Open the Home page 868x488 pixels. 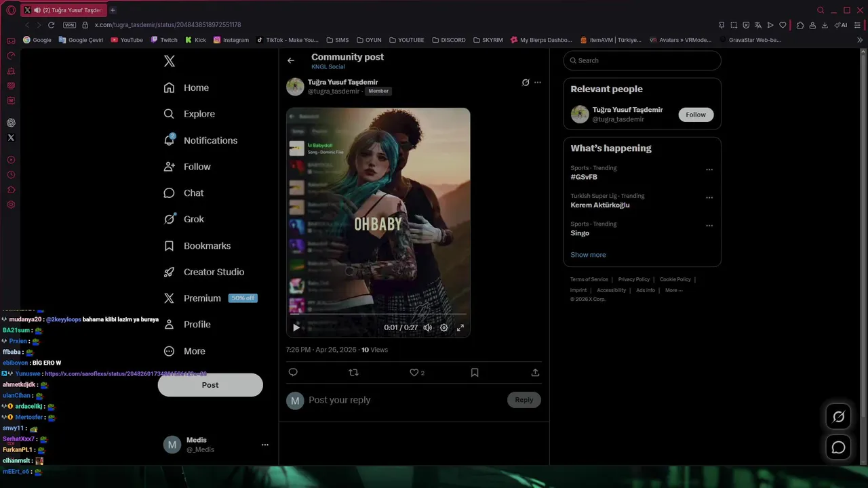[186, 87]
